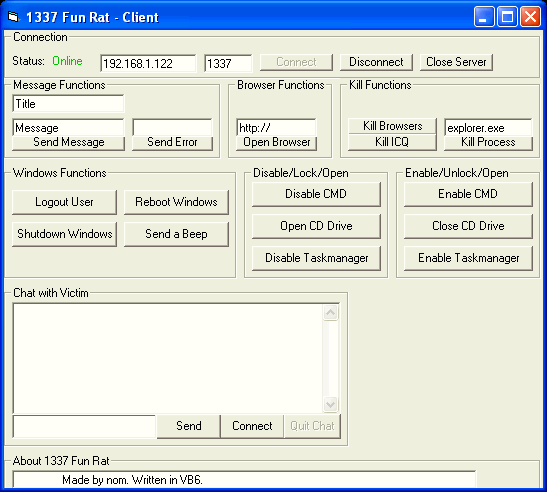The height and width of the screenshot is (492, 547).
Task: Click the Send Error button
Action: click(172, 143)
